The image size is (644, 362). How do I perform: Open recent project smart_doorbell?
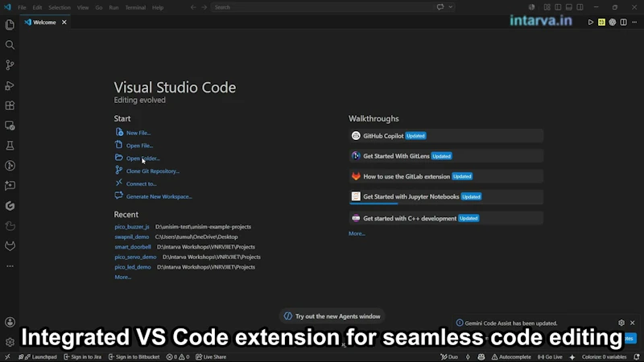(x=133, y=247)
